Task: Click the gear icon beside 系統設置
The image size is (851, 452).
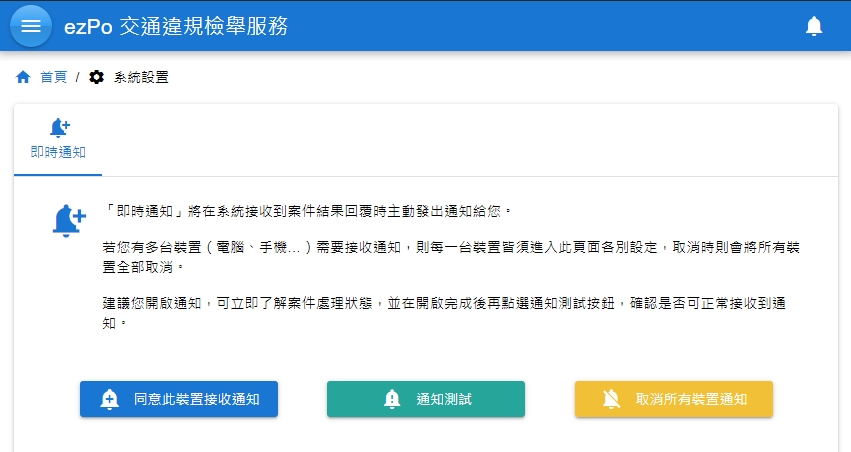Action: tap(96, 77)
